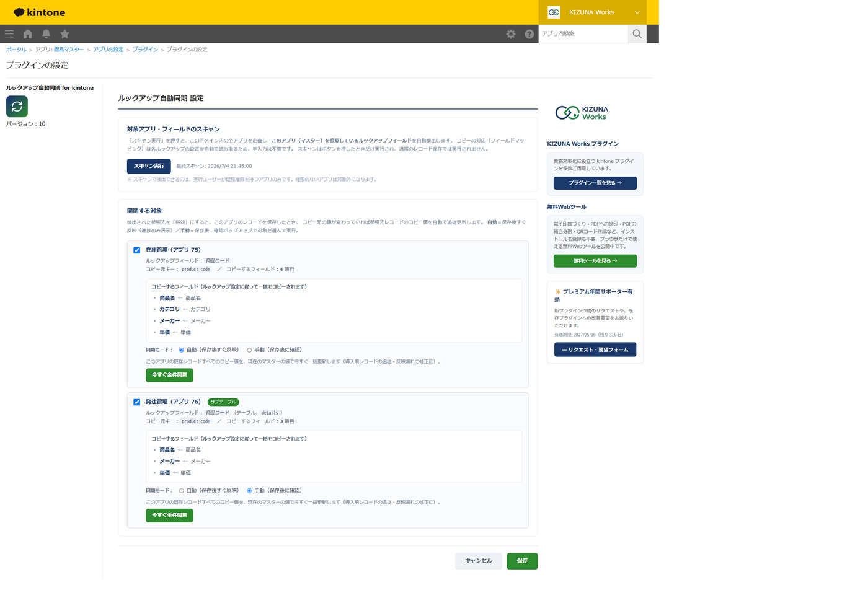This screenshot has height=590, width=868.
Task: Click the 保存 button
Action: click(x=522, y=561)
